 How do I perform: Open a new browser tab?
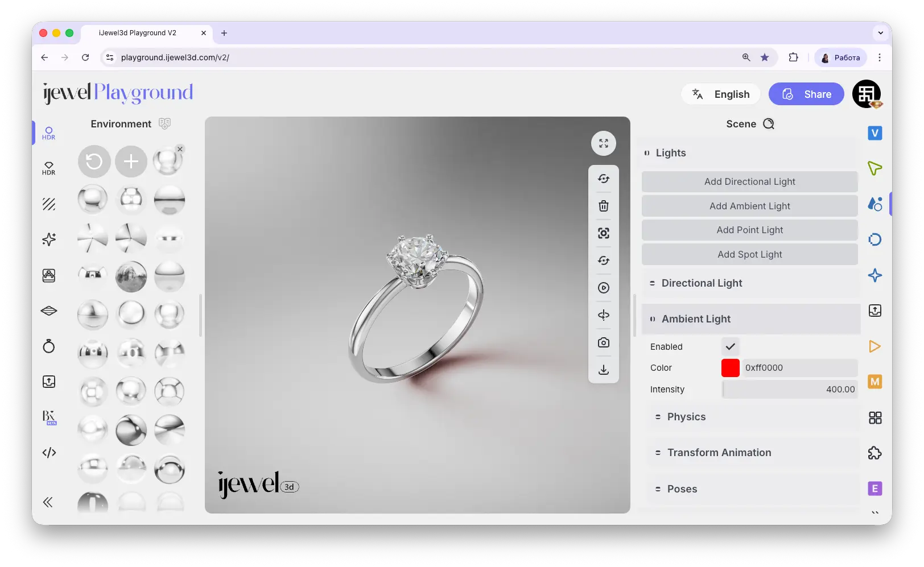tap(224, 33)
